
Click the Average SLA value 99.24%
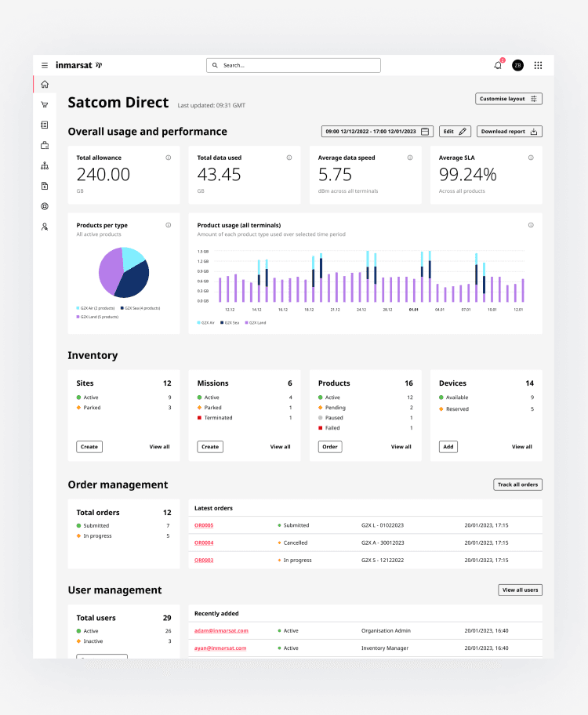point(467,175)
